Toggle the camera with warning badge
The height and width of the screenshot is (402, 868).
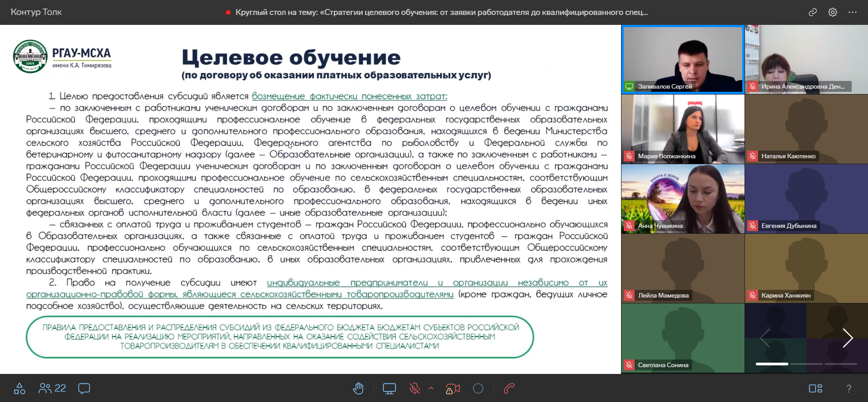pos(453,388)
